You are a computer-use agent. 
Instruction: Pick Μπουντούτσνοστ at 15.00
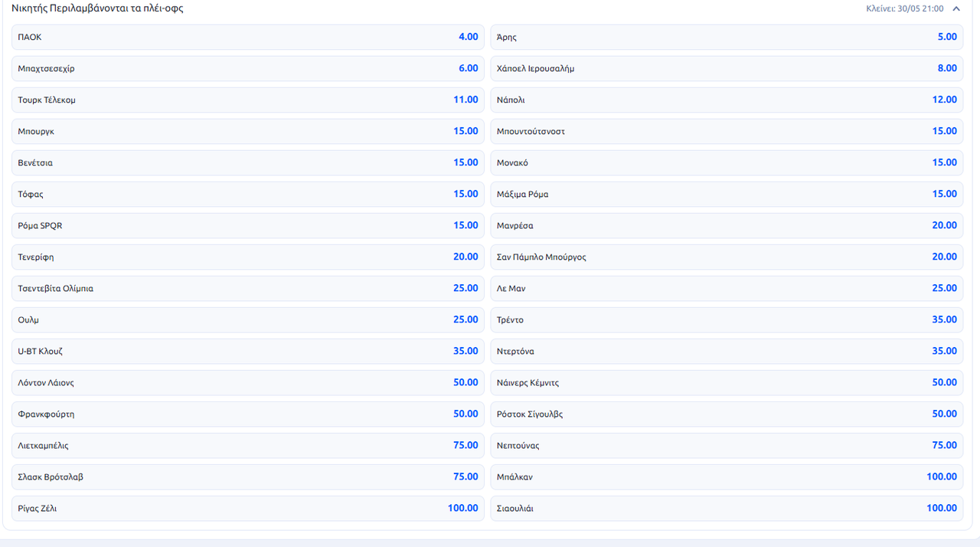727,131
